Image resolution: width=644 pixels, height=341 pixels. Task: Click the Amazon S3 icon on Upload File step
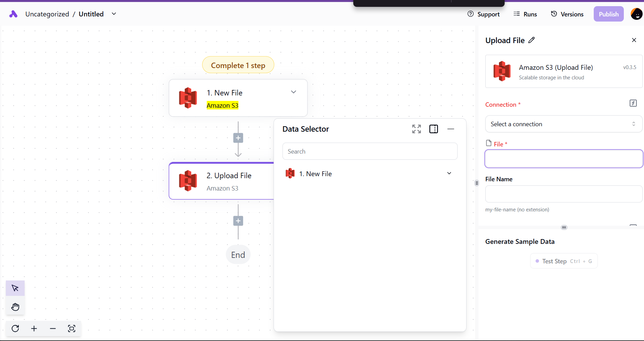coord(188,181)
